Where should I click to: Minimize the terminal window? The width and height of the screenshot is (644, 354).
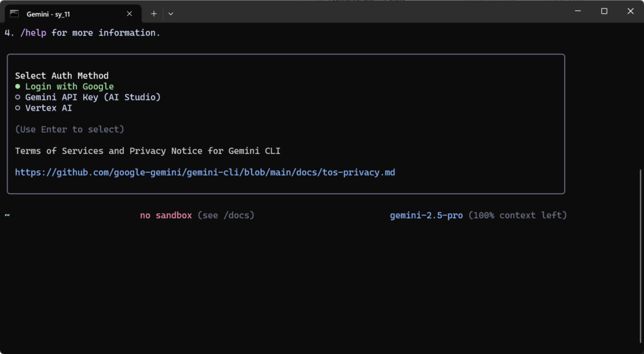[x=577, y=11]
